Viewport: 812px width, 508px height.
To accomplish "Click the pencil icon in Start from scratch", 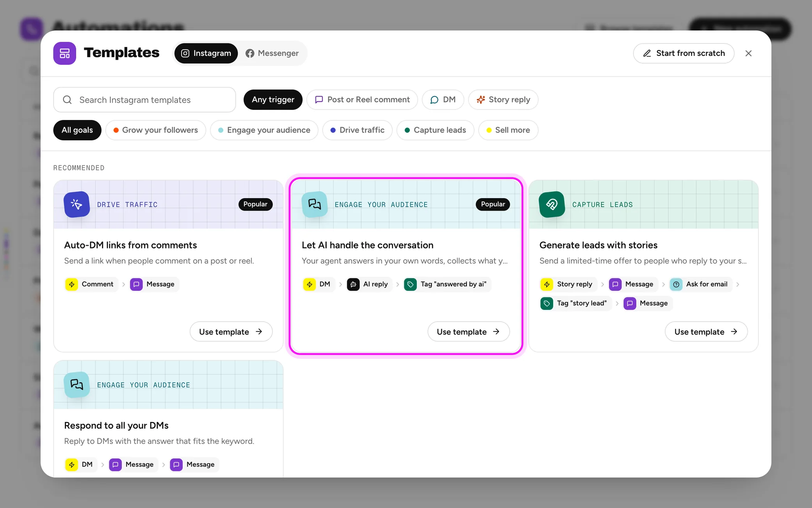I will (647, 53).
